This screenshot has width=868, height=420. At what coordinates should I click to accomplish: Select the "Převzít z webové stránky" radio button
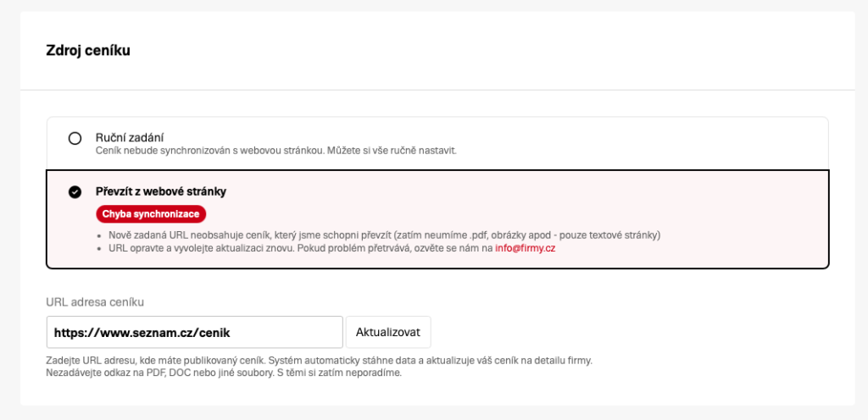coord(75,191)
